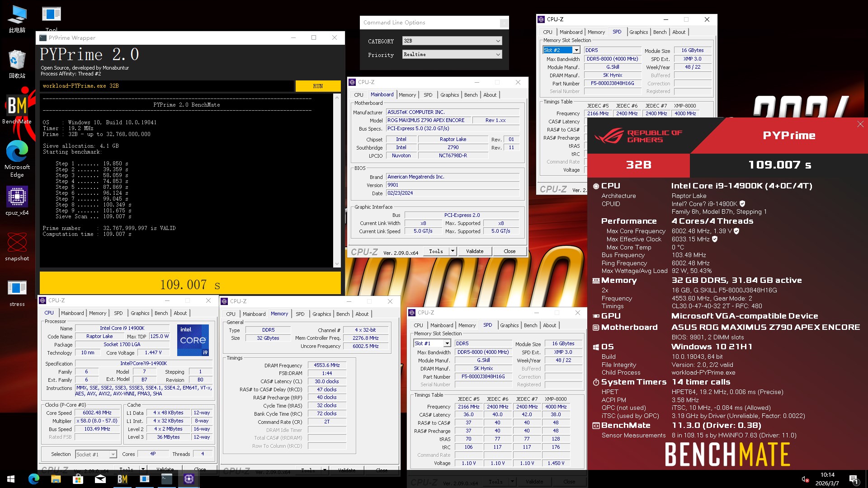Open the 此电脑 desktop icon
This screenshot has height=488, width=868.
[17, 19]
